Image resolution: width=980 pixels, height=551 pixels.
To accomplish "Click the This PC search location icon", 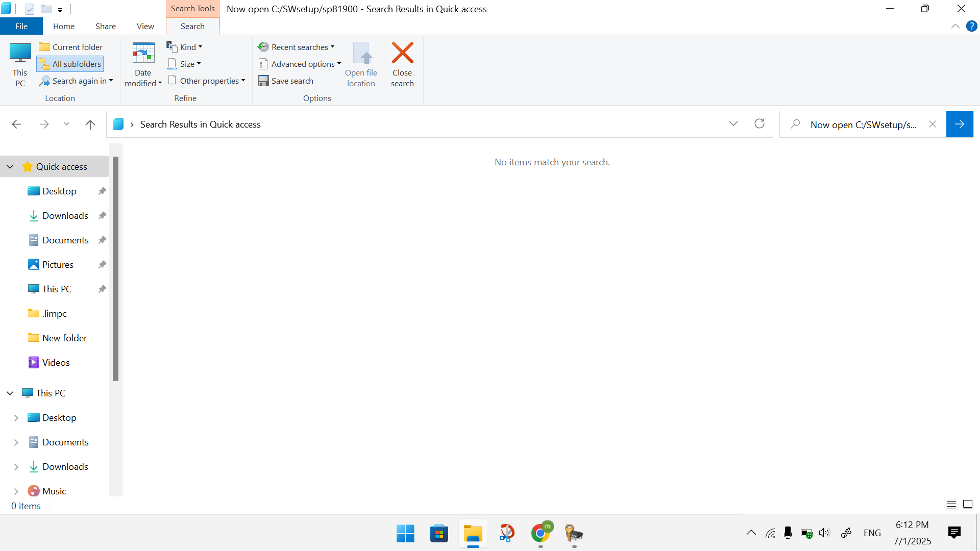I will tap(20, 53).
